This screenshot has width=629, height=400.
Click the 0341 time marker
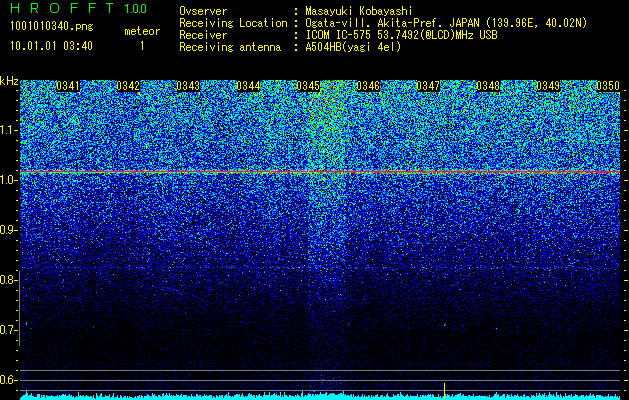(68, 86)
